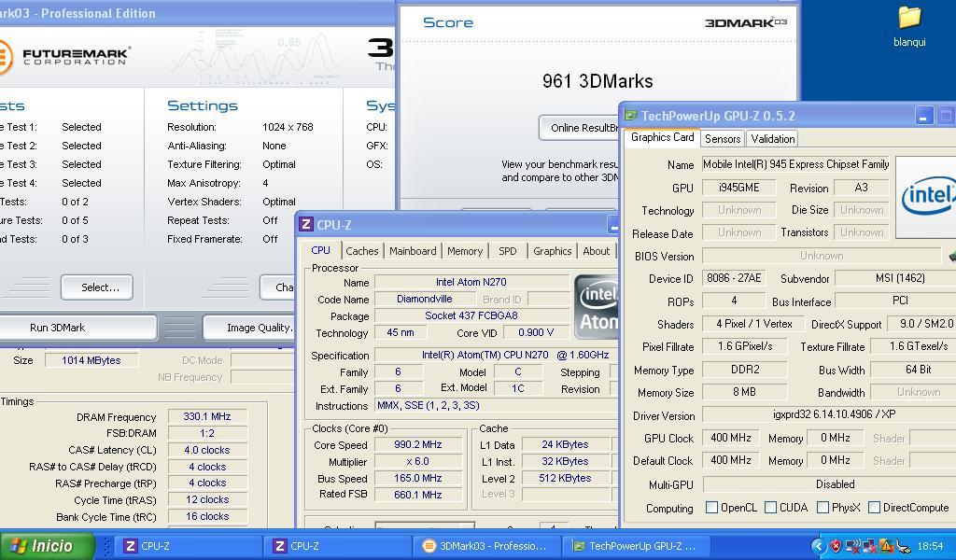The width and height of the screenshot is (956, 560).
Task: Open the Caches tab in CPU-Z
Action: (362, 251)
